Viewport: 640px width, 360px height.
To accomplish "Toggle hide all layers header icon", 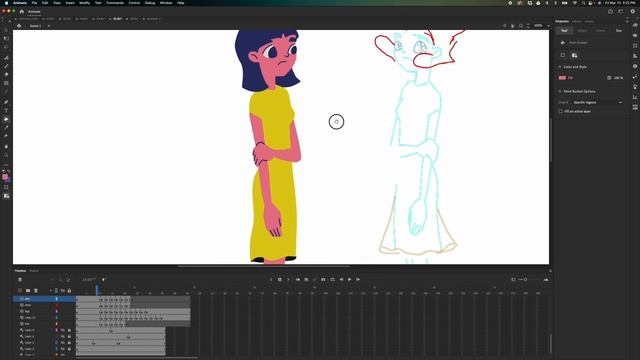I will point(63,291).
